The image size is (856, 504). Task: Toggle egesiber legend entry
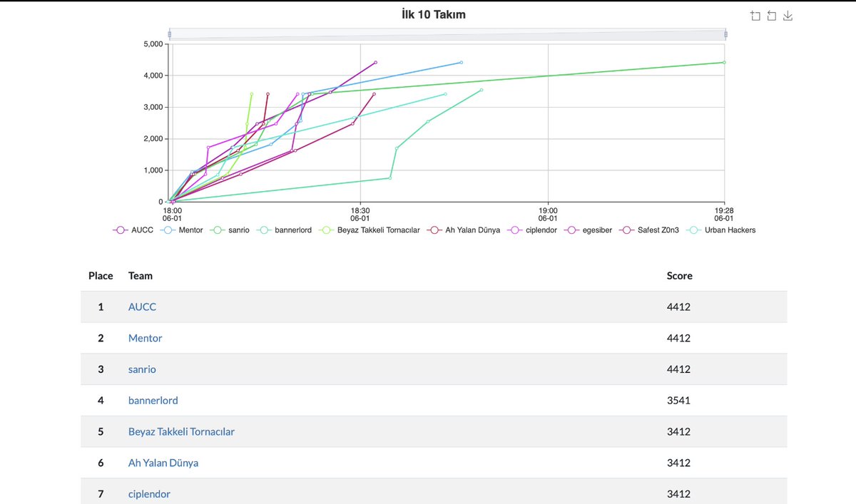click(587, 230)
